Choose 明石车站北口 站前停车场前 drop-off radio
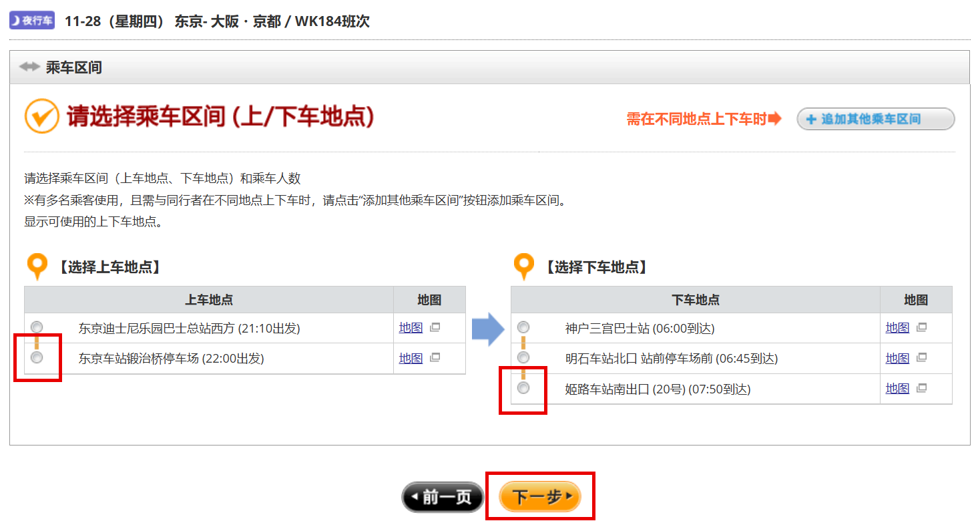This screenshot has width=980, height=529. click(x=523, y=357)
